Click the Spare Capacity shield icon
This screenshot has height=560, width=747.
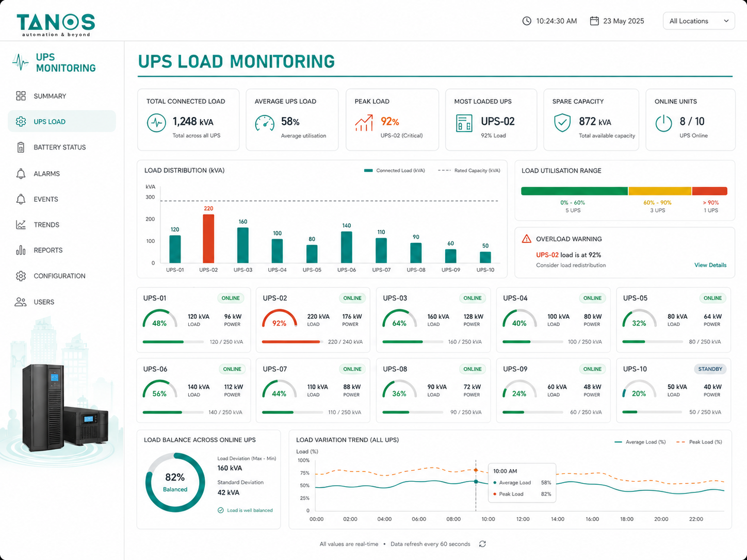point(562,123)
